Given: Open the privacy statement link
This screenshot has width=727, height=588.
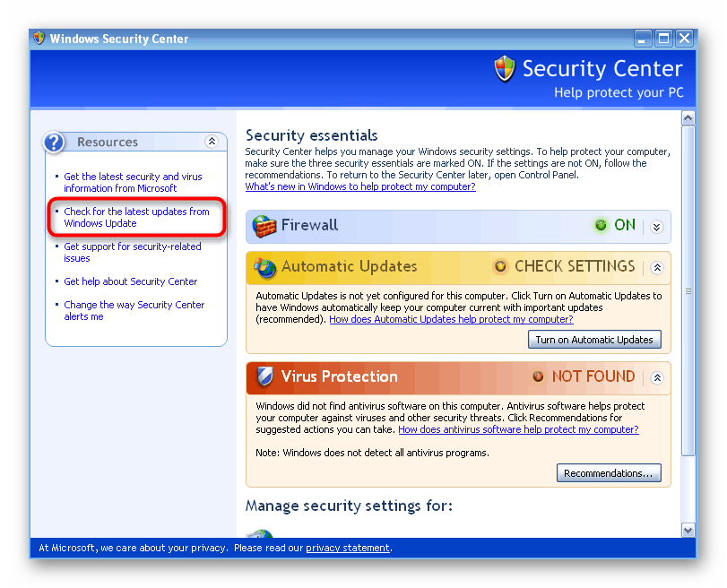Looking at the screenshot, I should pos(348,548).
